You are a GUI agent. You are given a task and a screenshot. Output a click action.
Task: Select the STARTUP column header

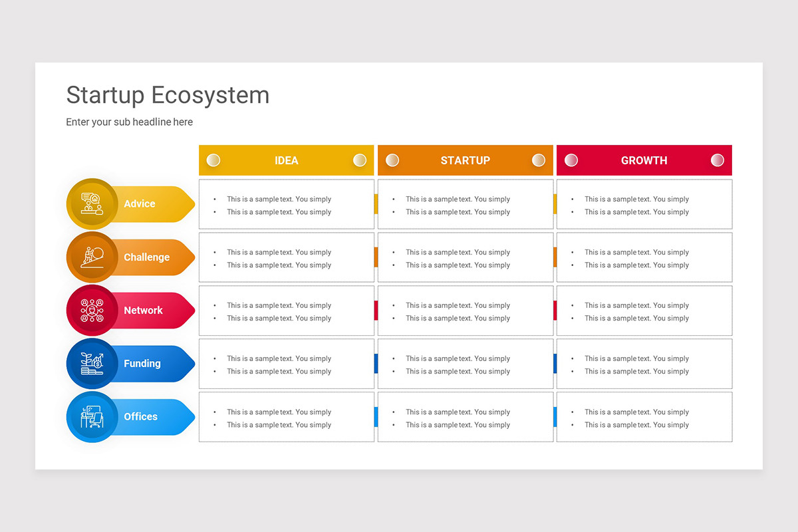465,160
